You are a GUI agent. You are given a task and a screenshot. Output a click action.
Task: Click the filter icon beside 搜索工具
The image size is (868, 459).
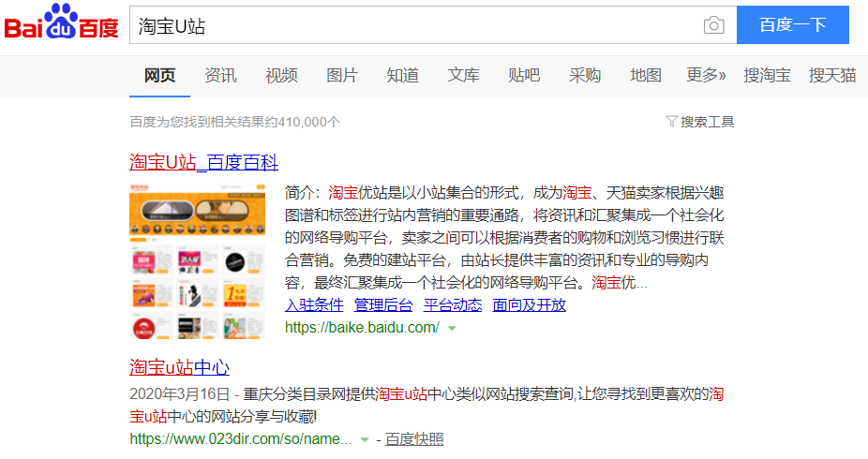click(671, 121)
